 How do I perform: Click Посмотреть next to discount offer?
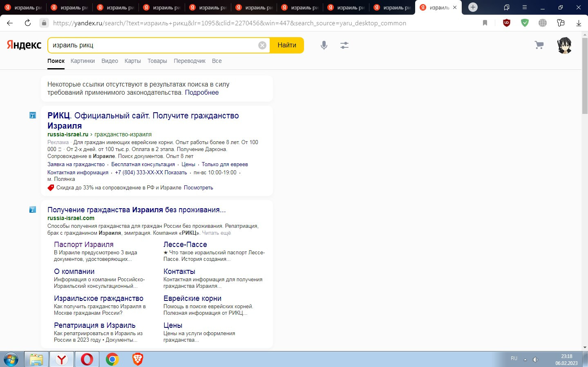[199, 188]
